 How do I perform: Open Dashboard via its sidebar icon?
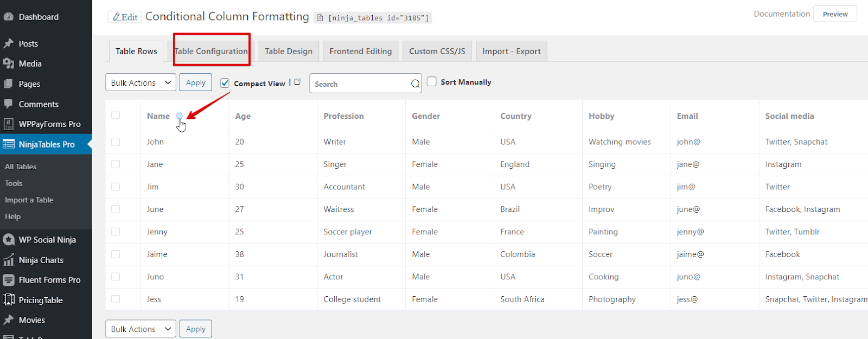(8, 17)
